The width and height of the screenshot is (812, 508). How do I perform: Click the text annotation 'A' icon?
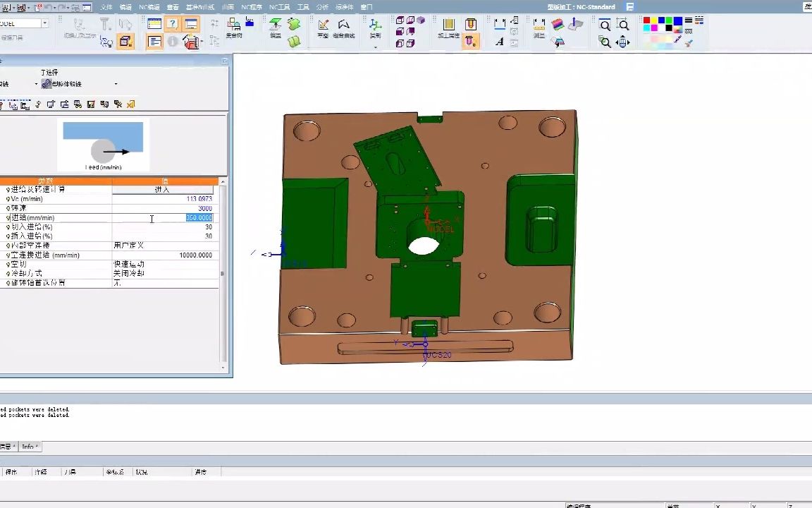(500, 42)
